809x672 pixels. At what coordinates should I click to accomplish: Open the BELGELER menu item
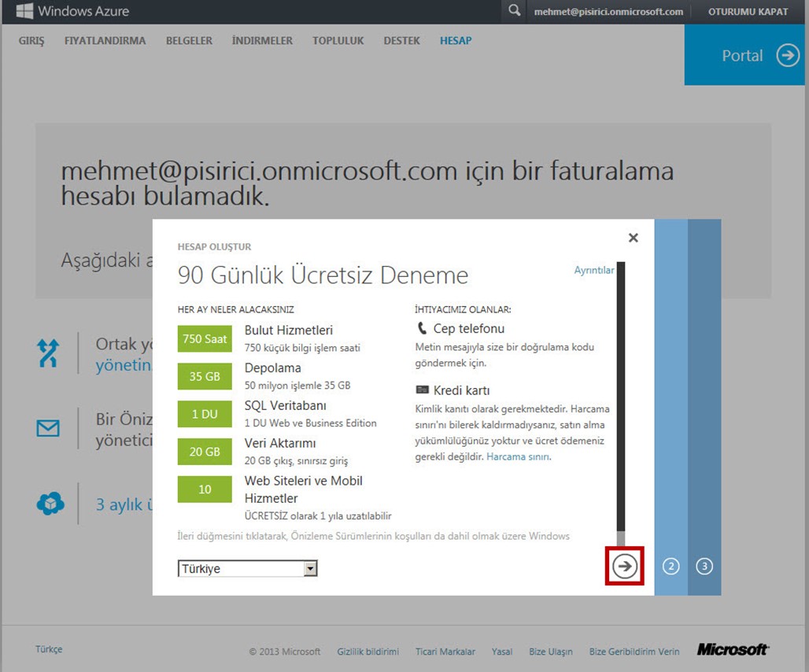[x=189, y=41]
